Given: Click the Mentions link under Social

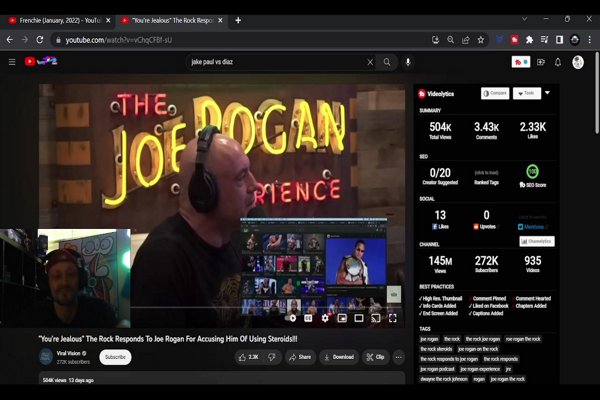Looking at the screenshot, I should pos(533,227).
